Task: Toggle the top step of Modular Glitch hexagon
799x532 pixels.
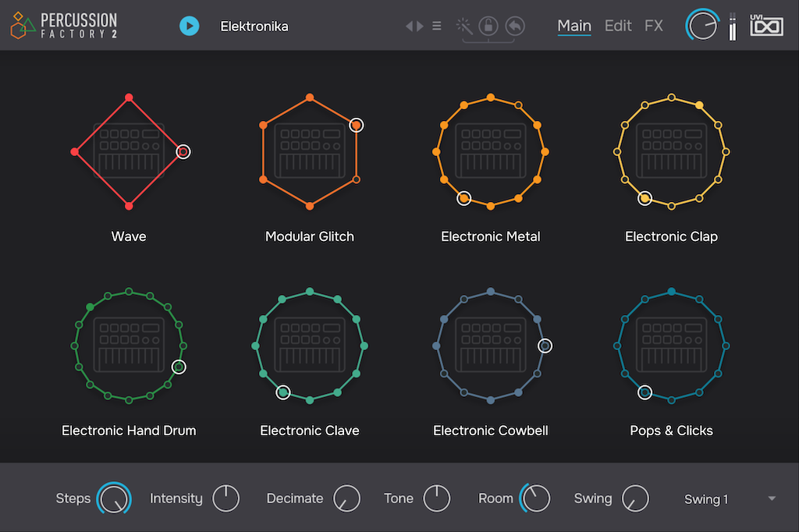Action: (310, 98)
